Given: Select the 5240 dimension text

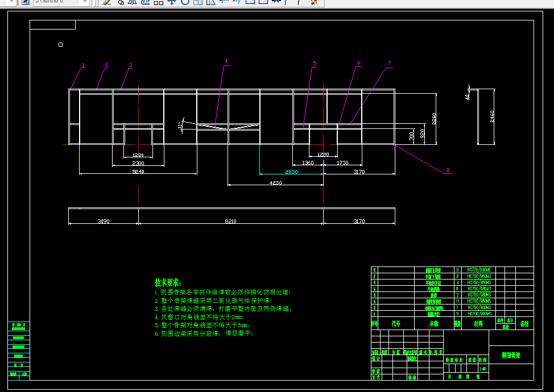Looking at the screenshot, I should (138, 172).
